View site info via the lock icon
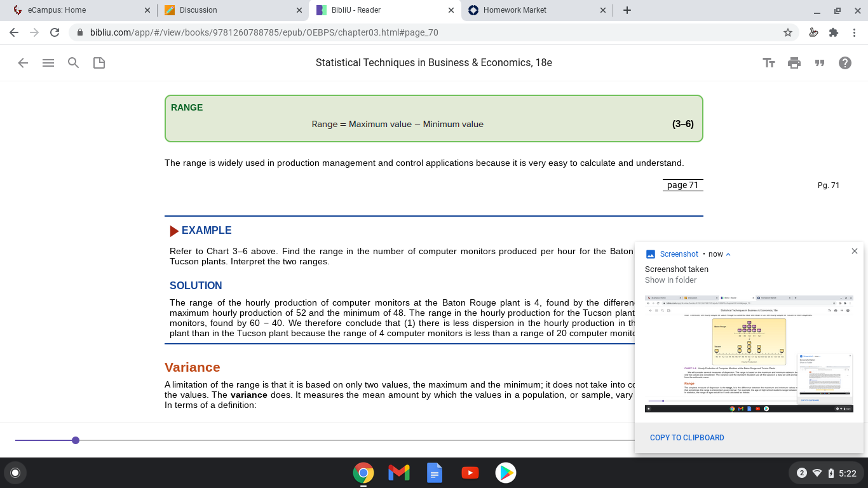The height and width of the screenshot is (488, 868). pyautogui.click(x=80, y=32)
